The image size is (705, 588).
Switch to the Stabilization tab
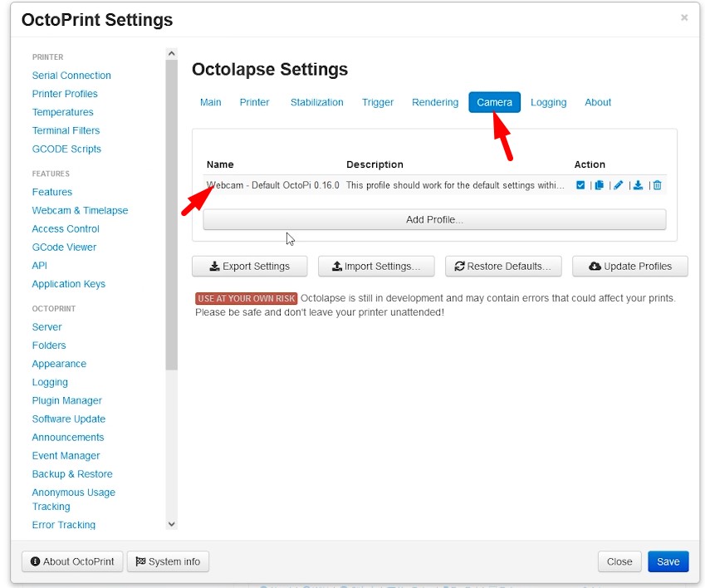point(316,102)
